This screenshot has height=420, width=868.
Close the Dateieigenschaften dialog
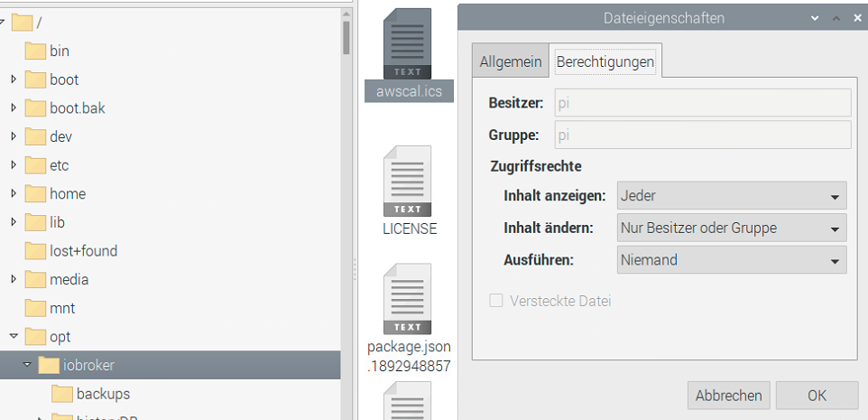point(857,18)
